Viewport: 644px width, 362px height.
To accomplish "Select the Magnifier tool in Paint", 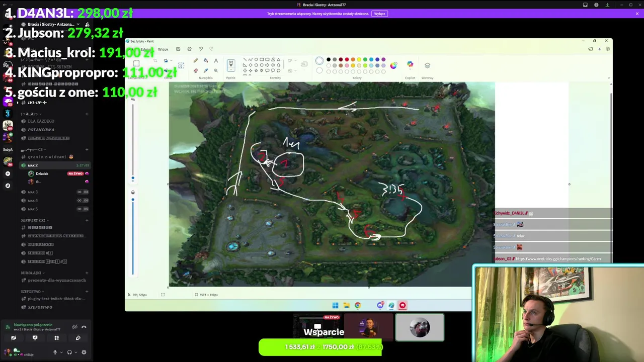I will 216,70.
